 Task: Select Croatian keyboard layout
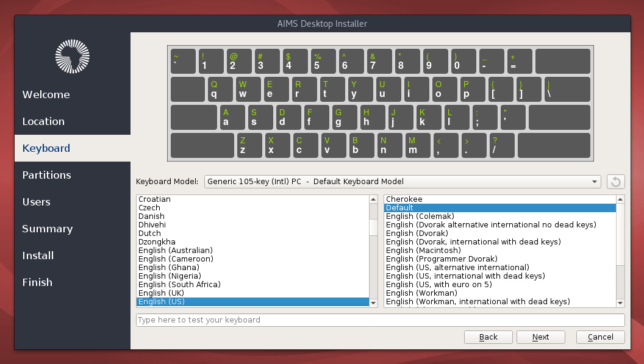tap(253, 199)
